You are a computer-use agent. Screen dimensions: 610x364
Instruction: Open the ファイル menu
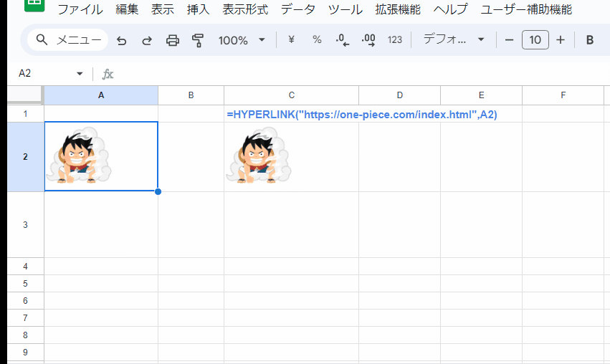[x=80, y=9]
